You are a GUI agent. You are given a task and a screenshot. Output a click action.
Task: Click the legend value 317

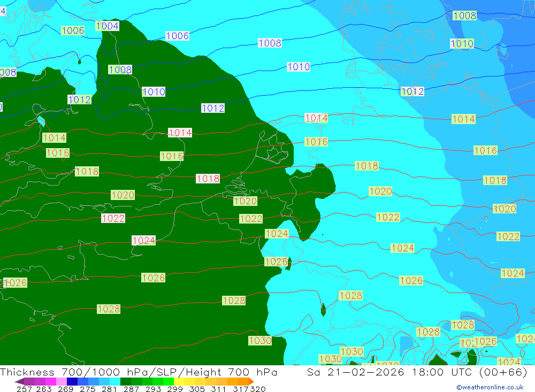[x=241, y=389]
